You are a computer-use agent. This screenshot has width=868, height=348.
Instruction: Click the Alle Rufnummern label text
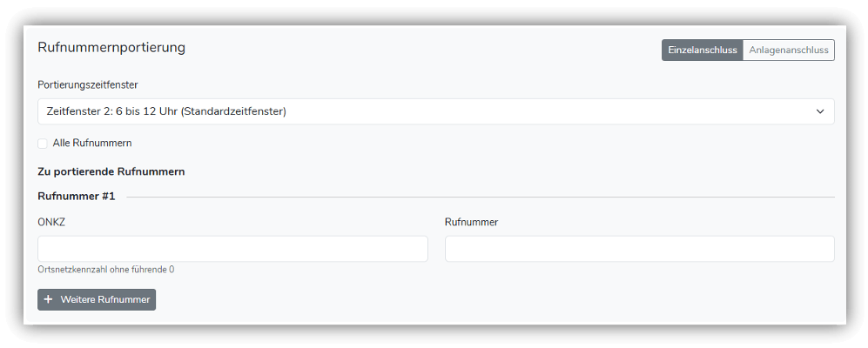pyautogui.click(x=92, y=143)
